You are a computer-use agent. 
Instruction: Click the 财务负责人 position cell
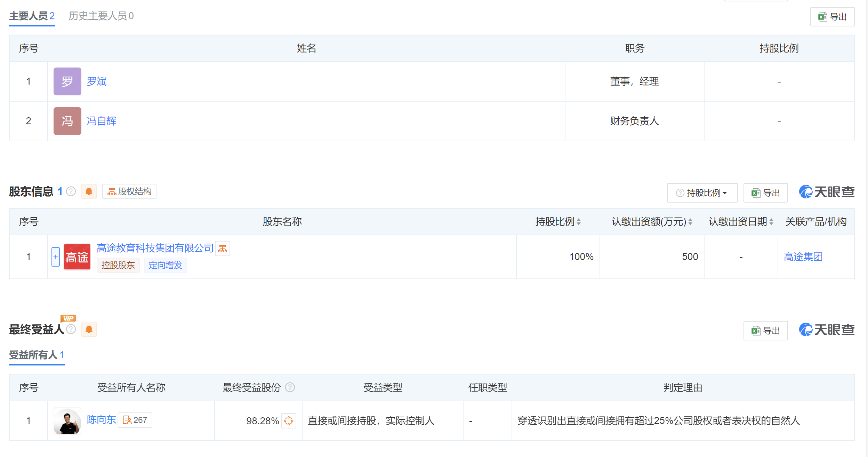635,121
